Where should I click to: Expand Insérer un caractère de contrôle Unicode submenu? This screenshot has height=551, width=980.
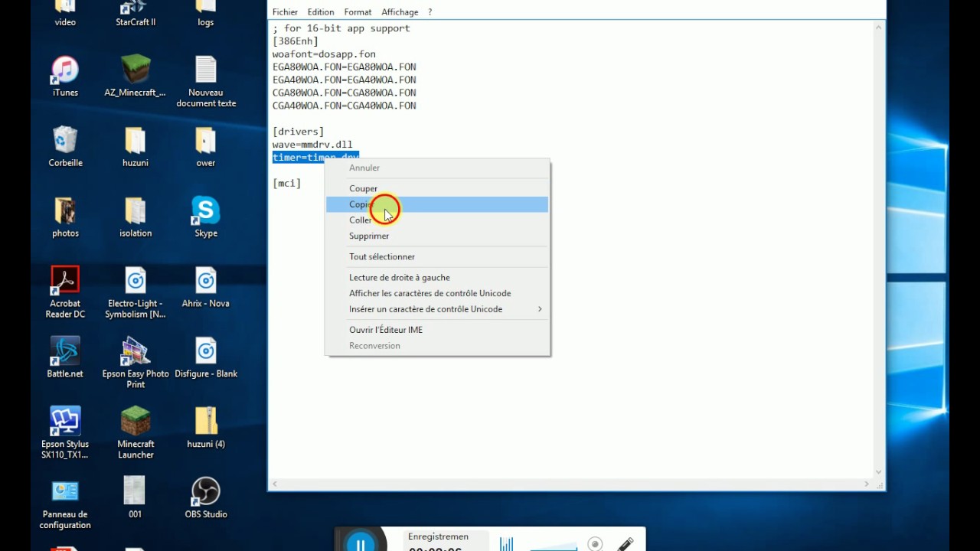coord(437,309)
